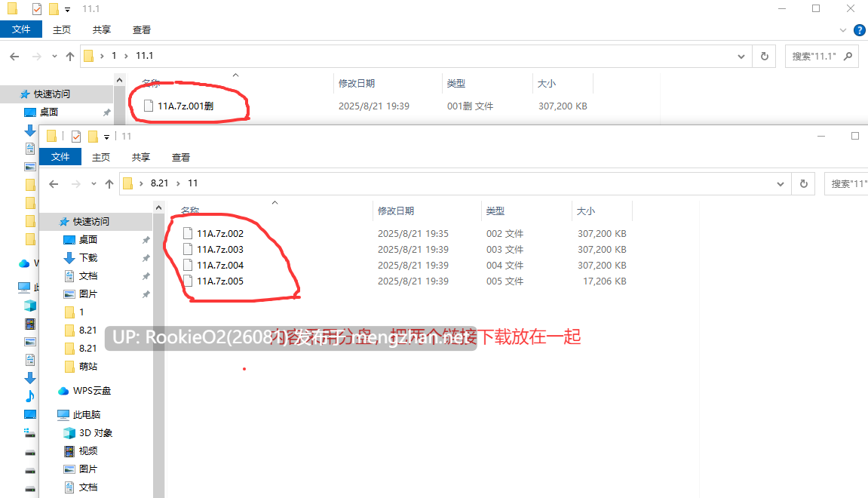This screenshot has height=498, width=868.
Task: Expand address bar history in the 11 window
Action: [780, 184]
